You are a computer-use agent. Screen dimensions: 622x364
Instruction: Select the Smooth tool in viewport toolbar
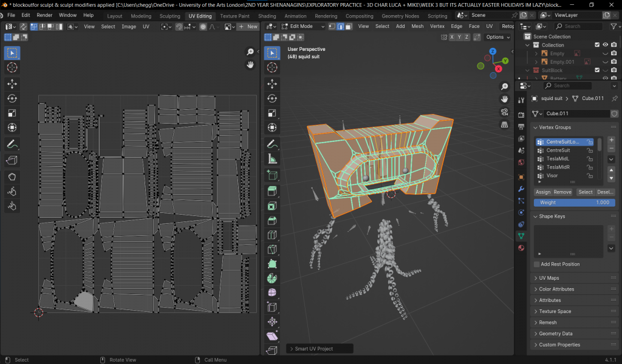coord(272,292)
